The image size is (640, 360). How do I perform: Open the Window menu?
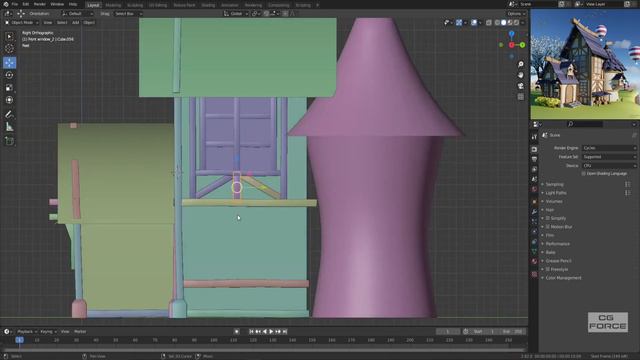pos(57,4)
